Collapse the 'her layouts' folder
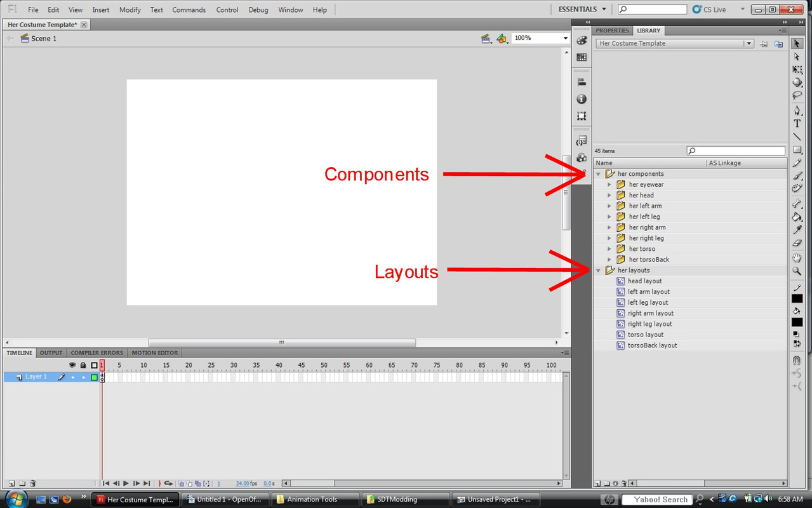The height and width of the screenshot is (508, 812). [598, 271]
